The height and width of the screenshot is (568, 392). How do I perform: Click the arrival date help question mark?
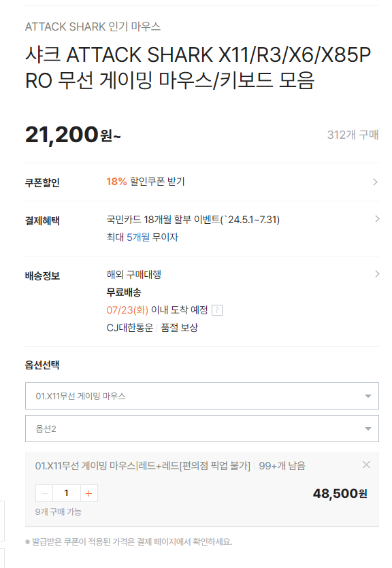(x=216, y=310)
